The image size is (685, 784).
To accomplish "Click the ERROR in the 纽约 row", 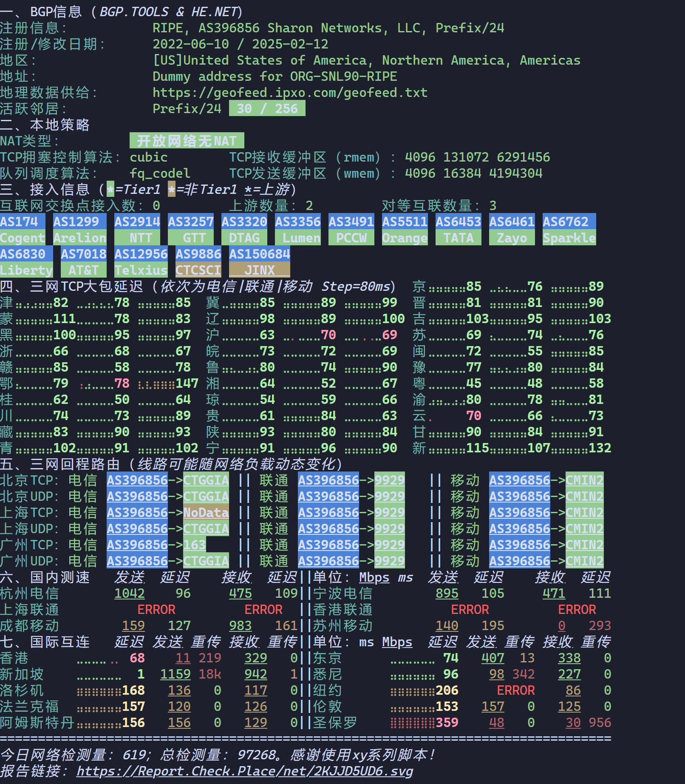I will 516,690.
